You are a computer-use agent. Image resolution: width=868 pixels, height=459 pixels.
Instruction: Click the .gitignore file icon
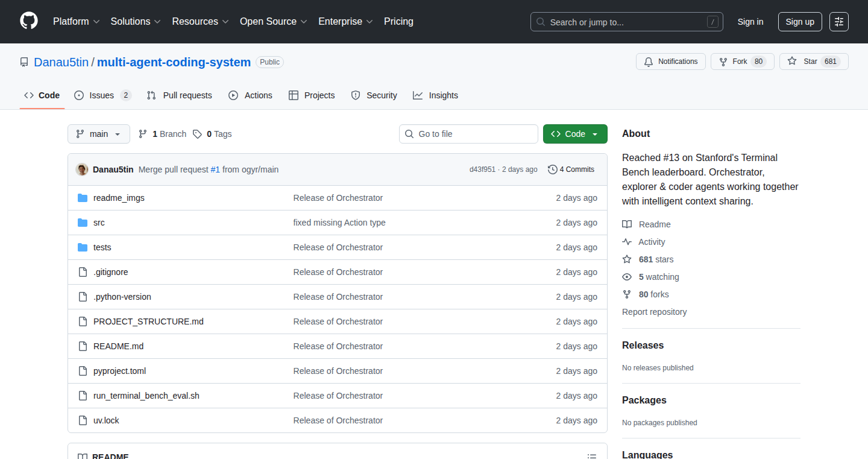[x=83, y=272]
